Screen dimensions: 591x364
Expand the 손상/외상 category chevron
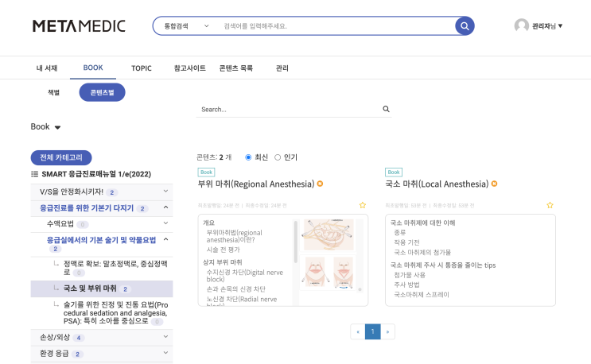165,336
